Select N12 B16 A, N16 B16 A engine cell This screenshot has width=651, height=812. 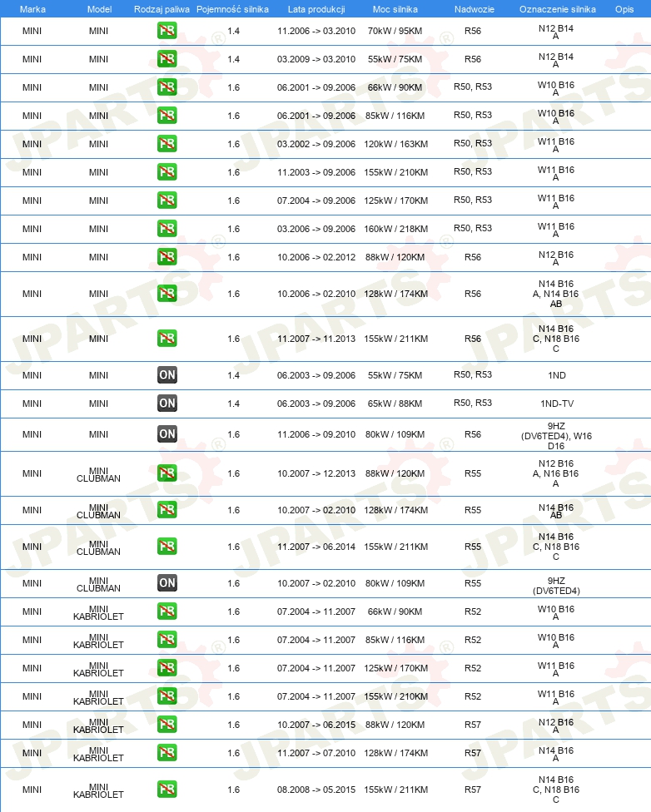tap(556, 473)
